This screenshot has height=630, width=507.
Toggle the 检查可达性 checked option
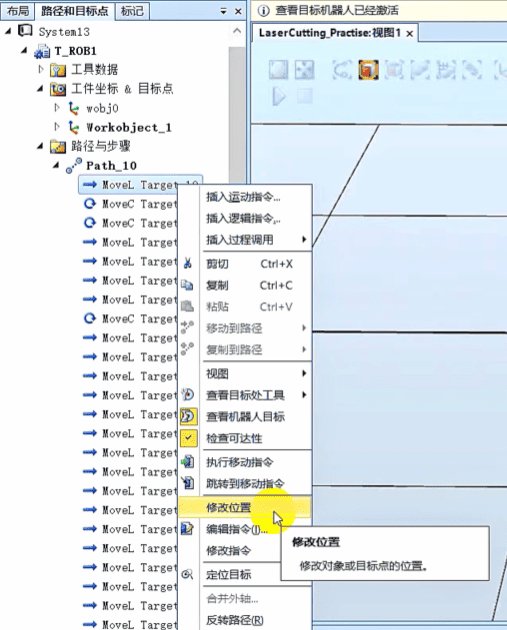[x=245, y=438]
